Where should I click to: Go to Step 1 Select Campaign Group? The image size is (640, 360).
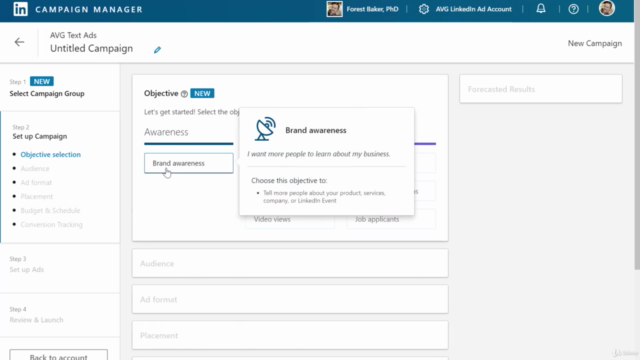click(x=47, y=93)
